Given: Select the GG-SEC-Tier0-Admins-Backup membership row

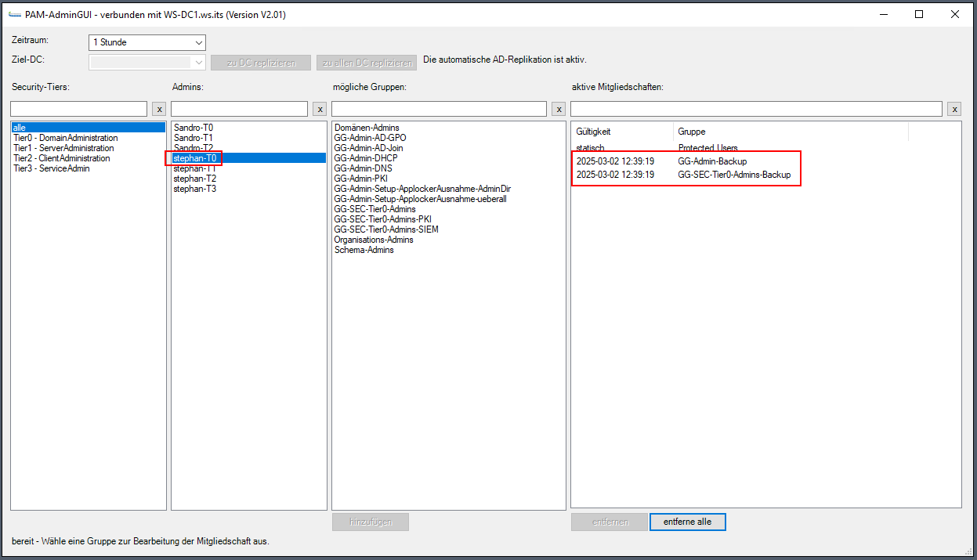Looking at the screenshot, I should [x=740, y=175].
